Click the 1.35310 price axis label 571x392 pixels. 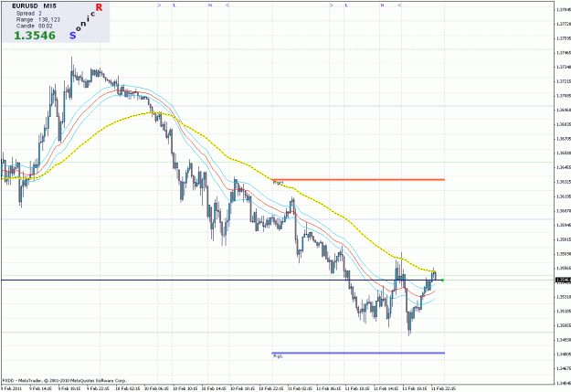[563, 297]
